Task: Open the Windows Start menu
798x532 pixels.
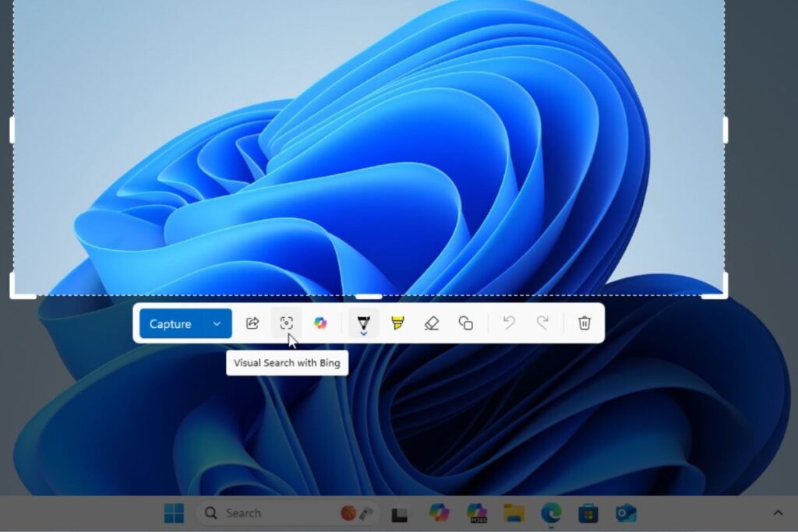Action: [x=174, y=513]
